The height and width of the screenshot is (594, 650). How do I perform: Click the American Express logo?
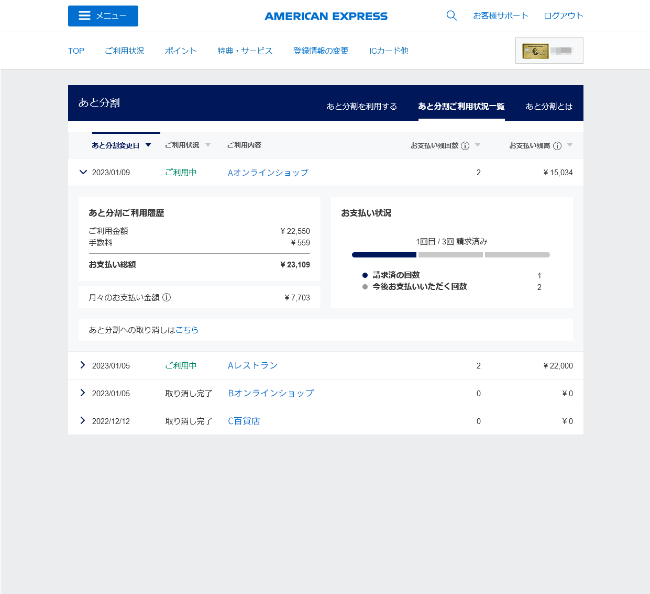coord(326,16)
